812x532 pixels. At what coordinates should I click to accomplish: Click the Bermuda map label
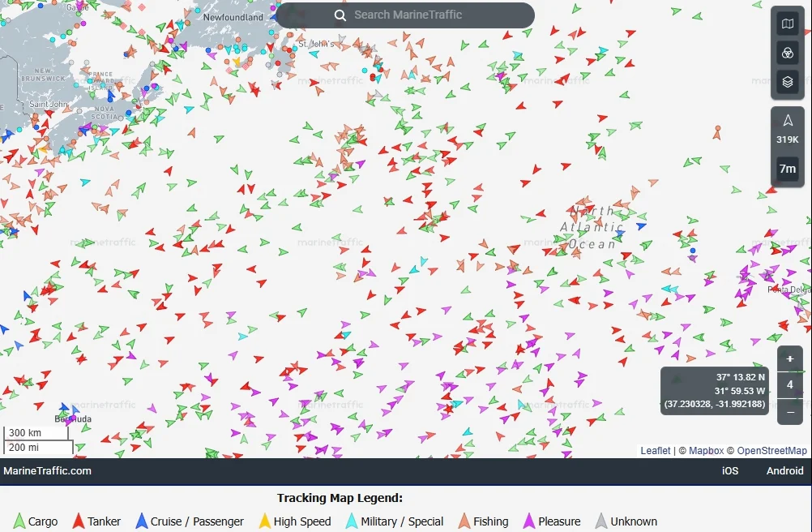[x=73, y=419]
